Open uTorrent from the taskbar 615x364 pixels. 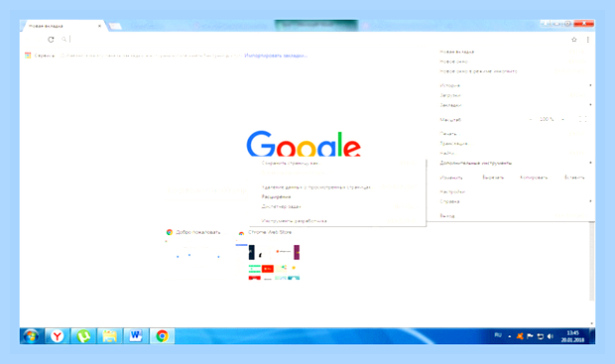coord(83,336)
